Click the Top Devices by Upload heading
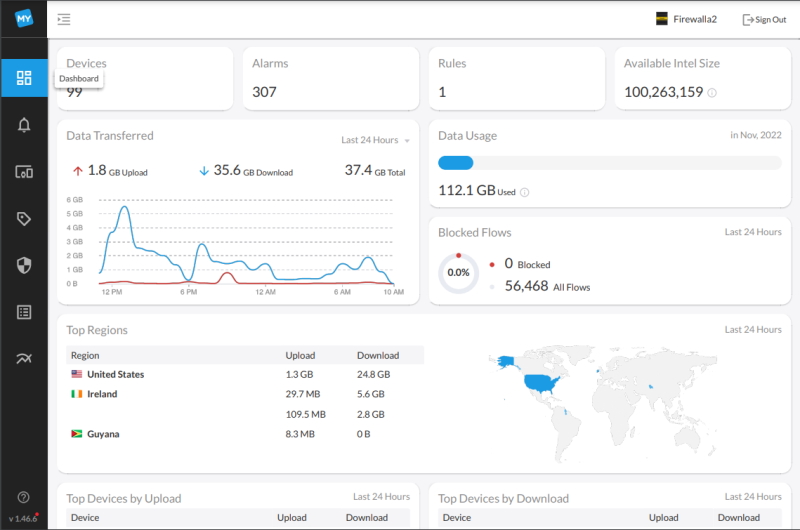 click(x=123, y=498)
